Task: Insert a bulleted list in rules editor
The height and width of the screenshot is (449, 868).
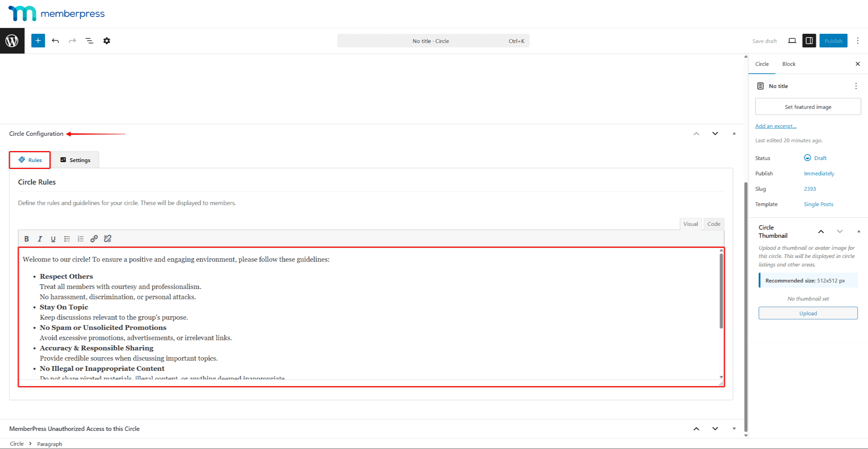Action: click(x=67, y=239)
